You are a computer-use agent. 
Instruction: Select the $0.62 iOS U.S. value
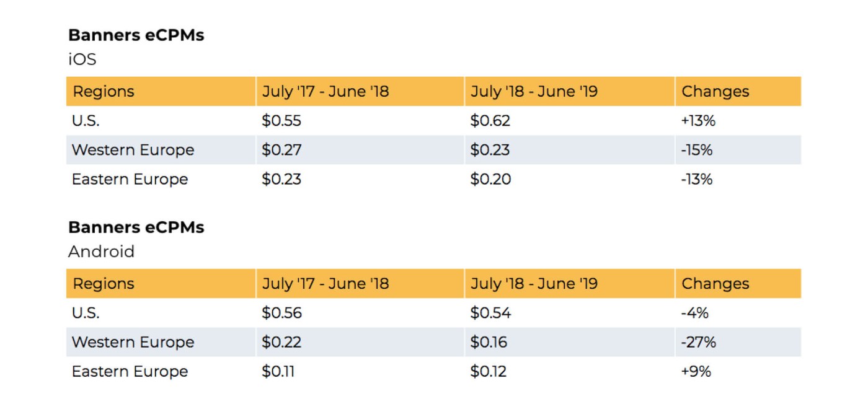pos(490,121)
